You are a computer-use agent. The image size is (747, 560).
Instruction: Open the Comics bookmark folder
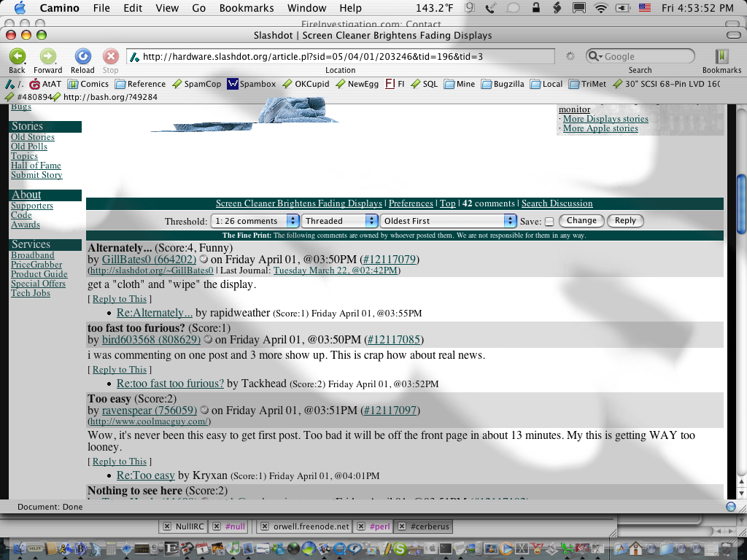click(88, 85)
